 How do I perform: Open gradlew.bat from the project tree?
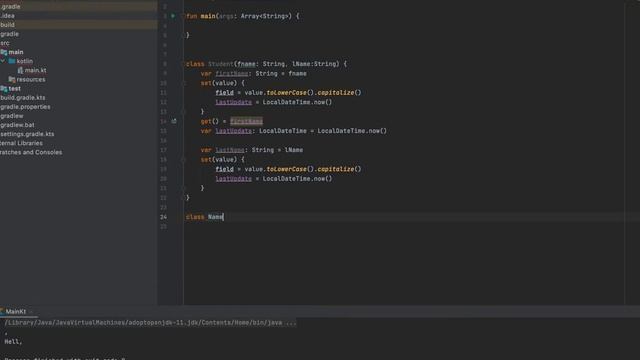click(x=18, y=125)
